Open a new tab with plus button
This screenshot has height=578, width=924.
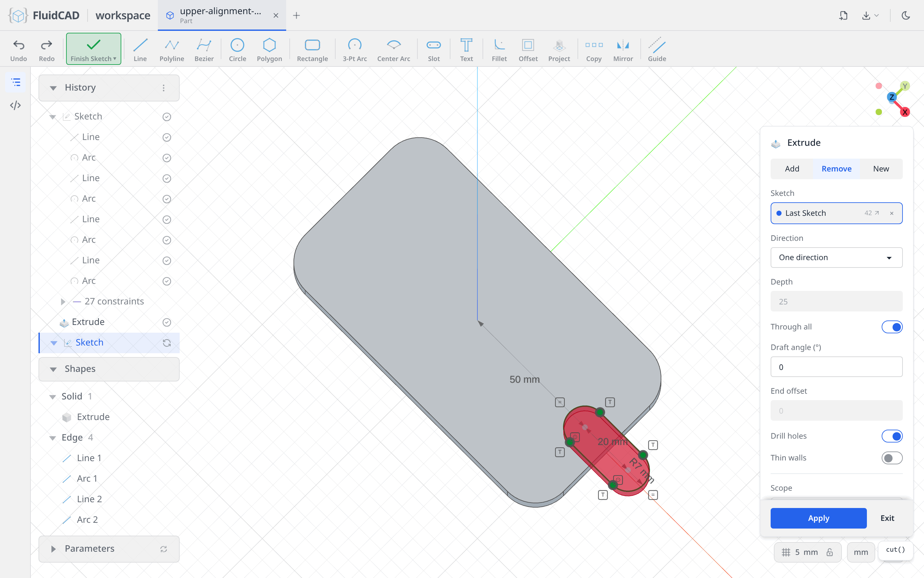point(296,15)
